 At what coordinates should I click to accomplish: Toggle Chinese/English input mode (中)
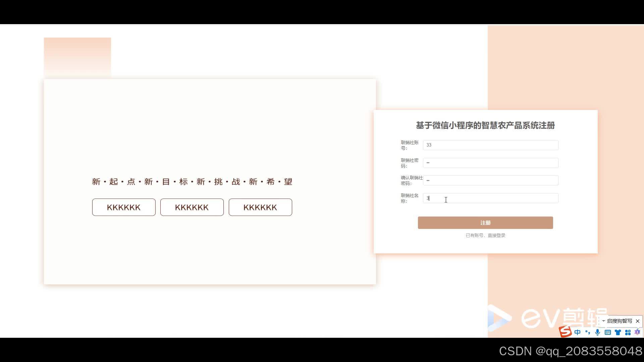click(578, 332)
